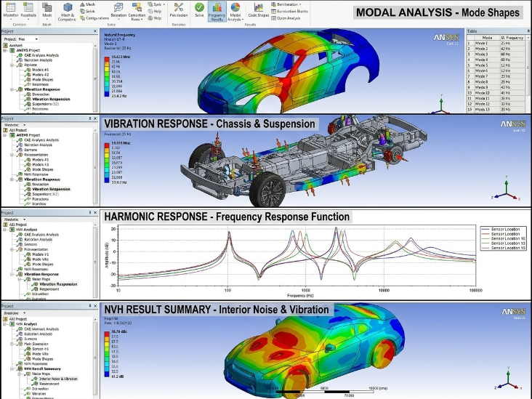Select Suspendons (32) in the Modal Analysis tree
The height and width of the screenshot is (399, 532).
click(x=46, y=104)
